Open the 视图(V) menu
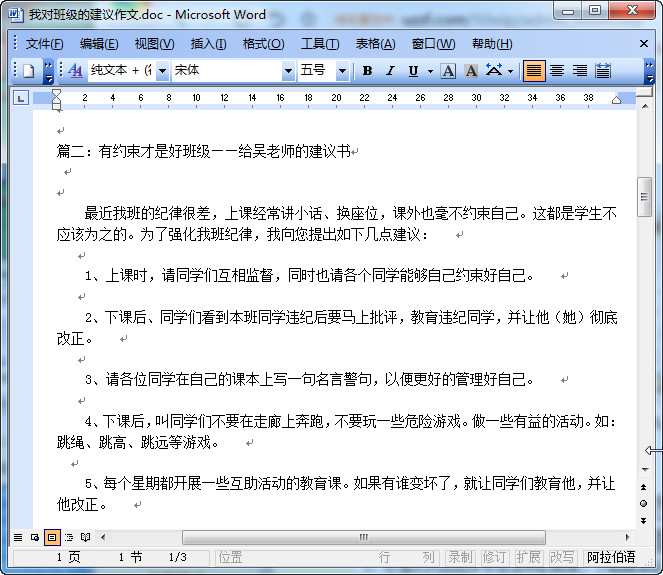Viewport: 663px width, 575px height. click(154, 44)
